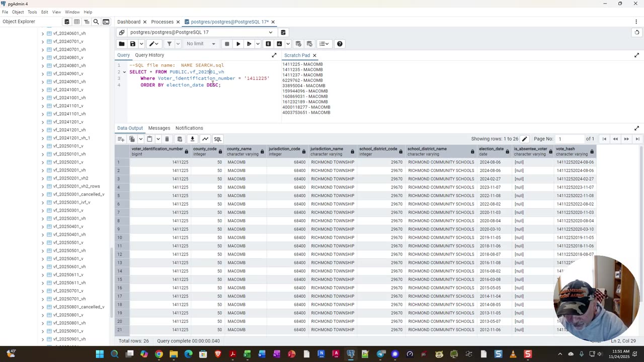644x362 pixels.
Task: Click the Open File folder icon
Action: 122,44
